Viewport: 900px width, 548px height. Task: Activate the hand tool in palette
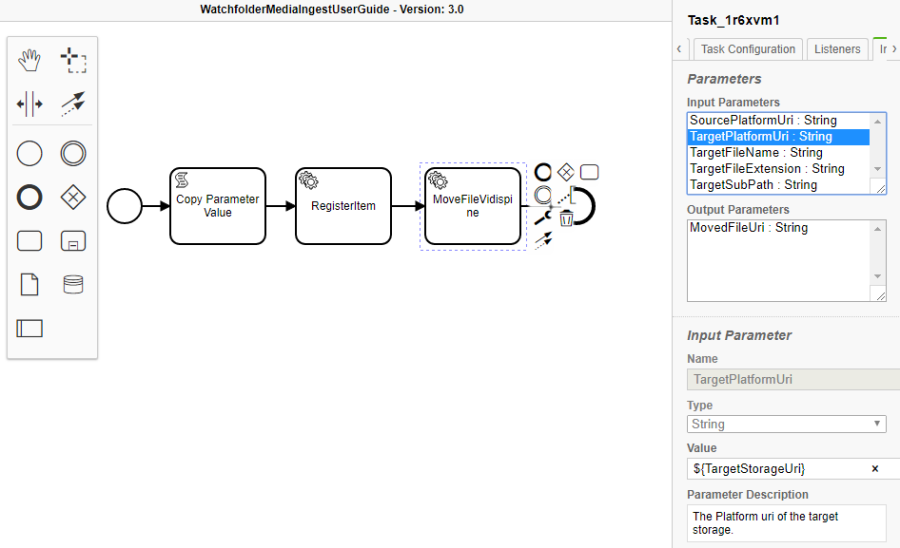(30, 60)
